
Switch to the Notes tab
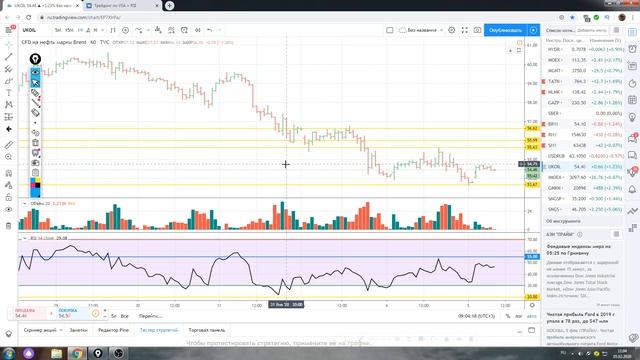78,330
